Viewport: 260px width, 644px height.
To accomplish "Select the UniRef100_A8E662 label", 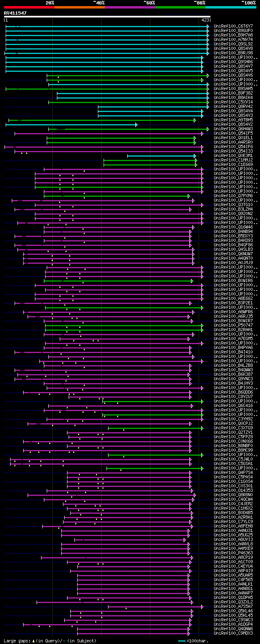I will pos(233,298).
